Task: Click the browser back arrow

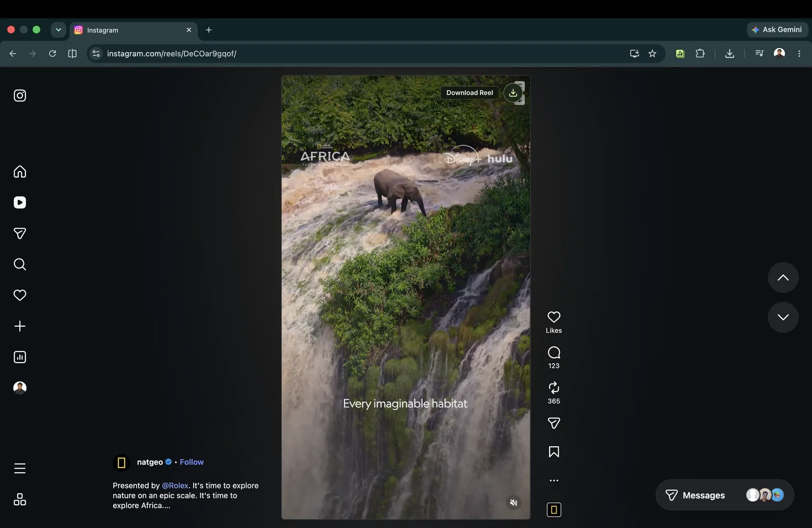Action: pos(13,53)
